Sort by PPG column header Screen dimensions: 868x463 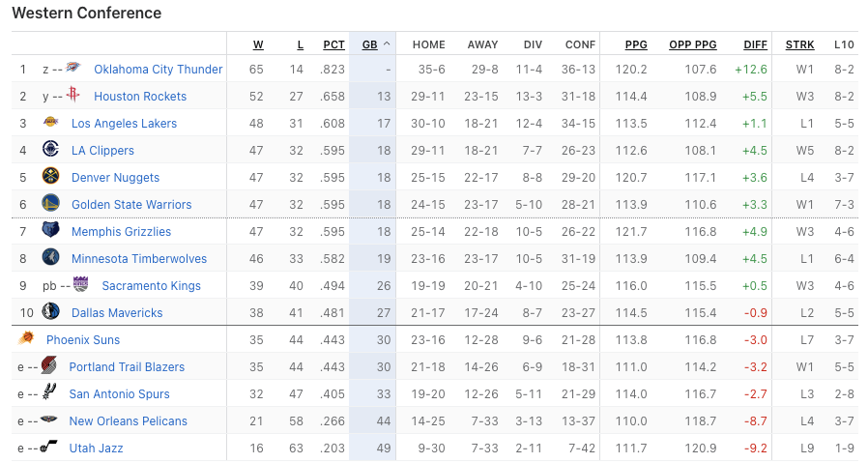(x=636, y=44)
